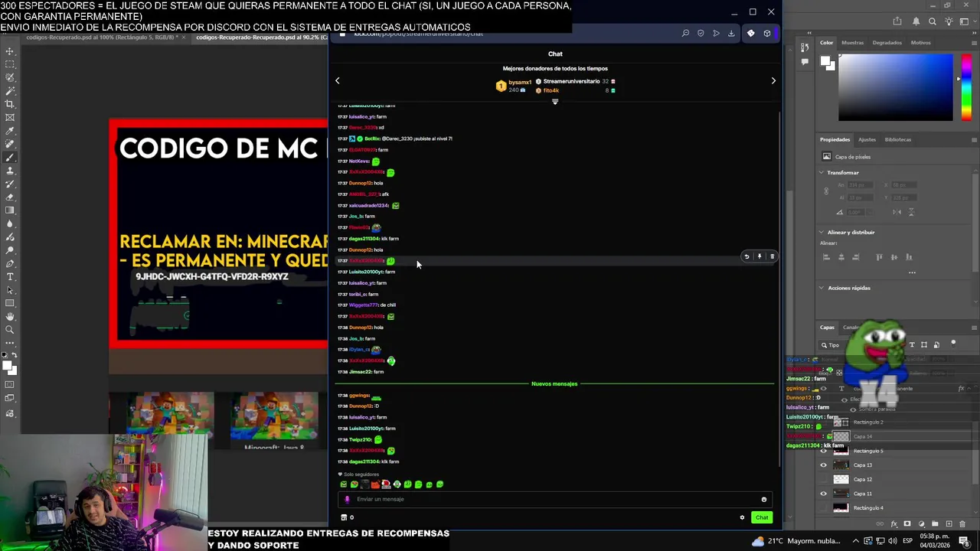Image resolution: width=980 pixels, height=551 pixels.
Task: Select the Crop tool
Action: click(10, 104)
